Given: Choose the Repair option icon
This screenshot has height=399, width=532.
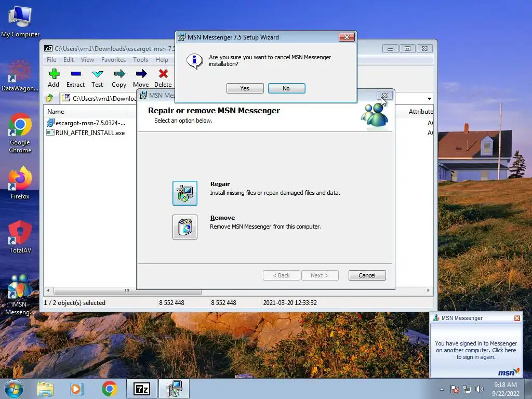Looking at the screenshot, I should pyautogui.click(x=185, y=193).
